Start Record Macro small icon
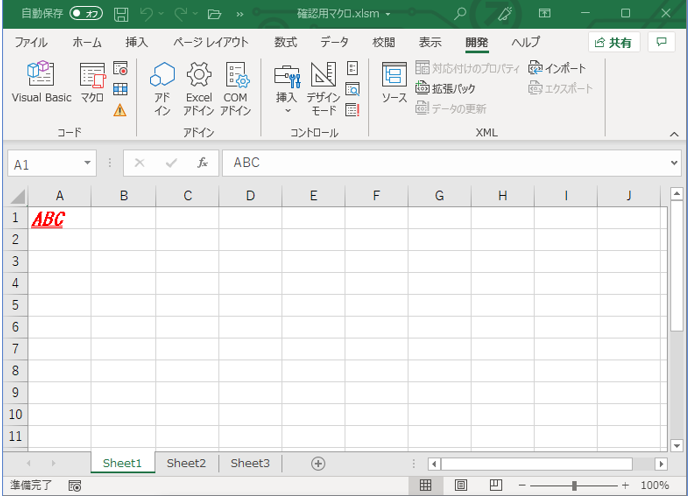Image resolution: width=688 pixels, height=496 pixels. [120, 68]
